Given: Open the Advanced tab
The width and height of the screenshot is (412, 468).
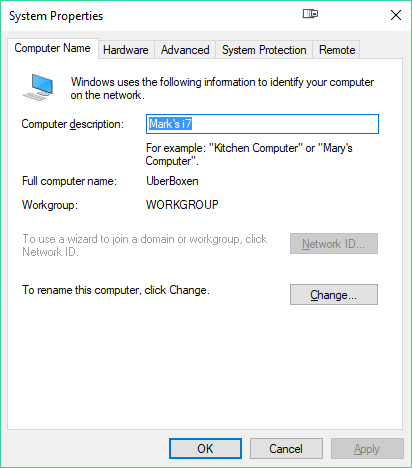Looking at the screenshot, I should [x=185, y=50].
